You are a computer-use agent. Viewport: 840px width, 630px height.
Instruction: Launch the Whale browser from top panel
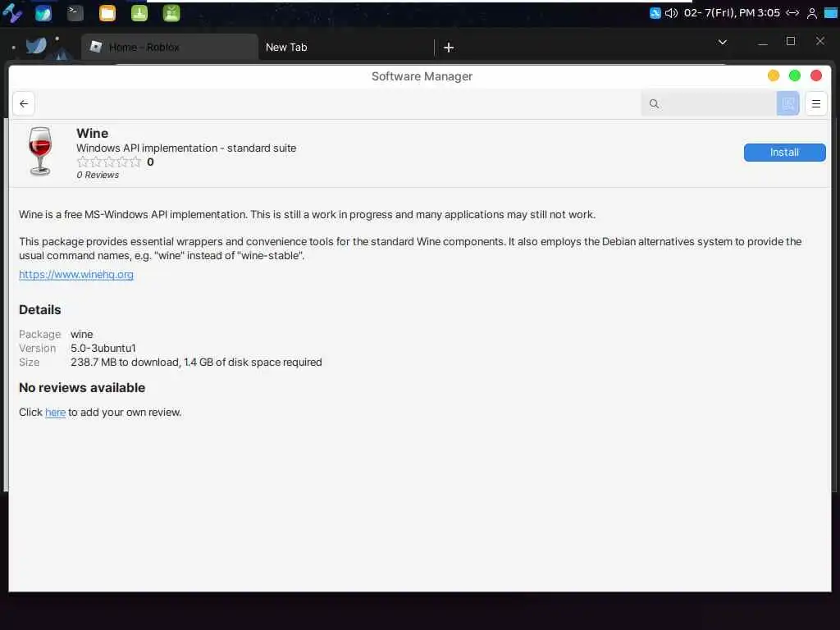(43, 13)
